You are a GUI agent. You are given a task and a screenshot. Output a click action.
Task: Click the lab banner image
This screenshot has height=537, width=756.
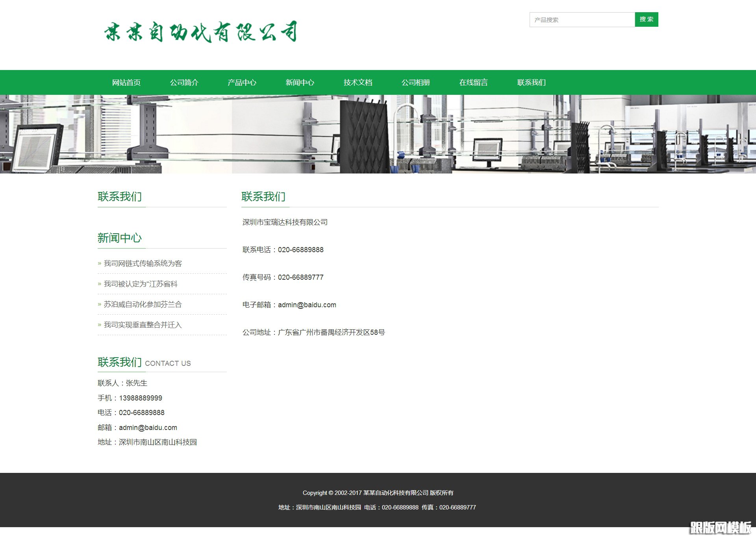pos(378,134)
